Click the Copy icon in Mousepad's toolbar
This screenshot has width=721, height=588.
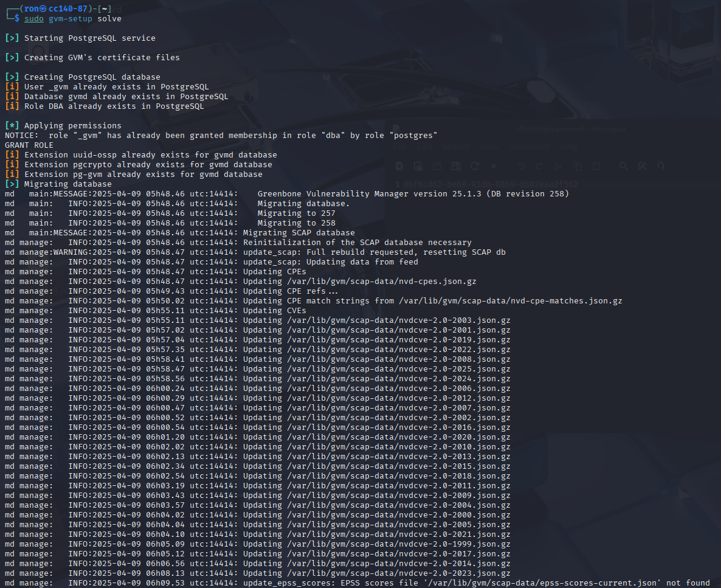click(x=578, y=166)
